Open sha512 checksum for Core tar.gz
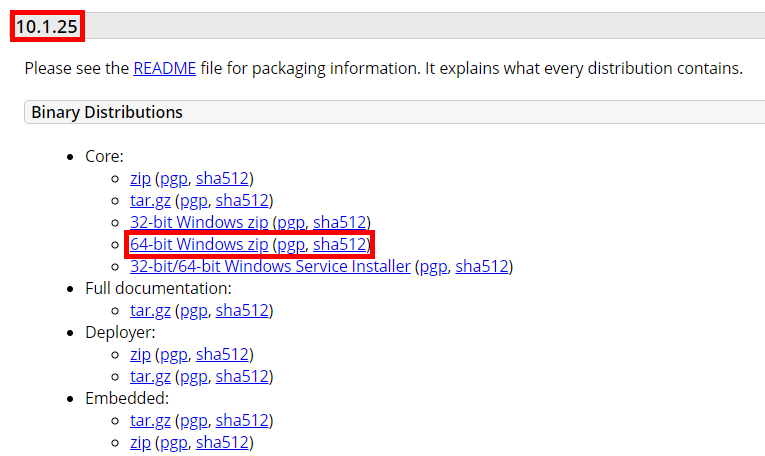Image resolution: width=765 pixels, height=456 pixels. click(x=242, y=200)
